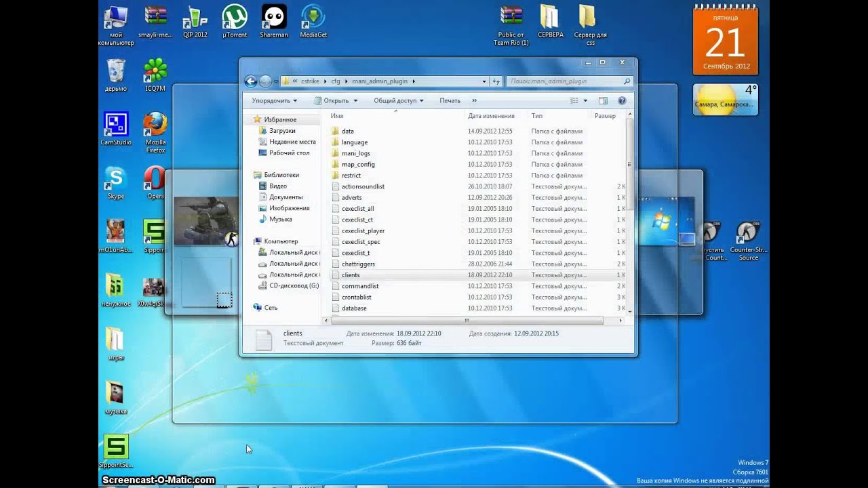The height and width of the screenshot is (488, 868).
Task: Open Недавние места in the navigation pane
Action: click(x=292, y=142)
